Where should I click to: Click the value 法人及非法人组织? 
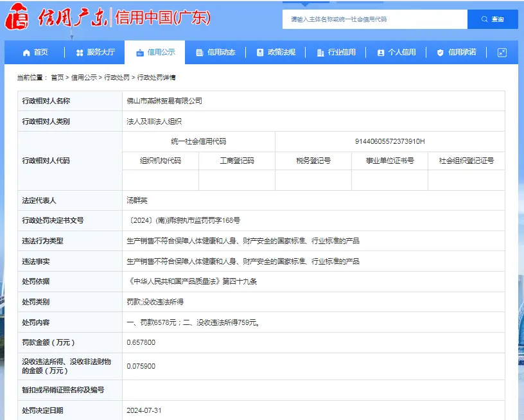[154, 121]
